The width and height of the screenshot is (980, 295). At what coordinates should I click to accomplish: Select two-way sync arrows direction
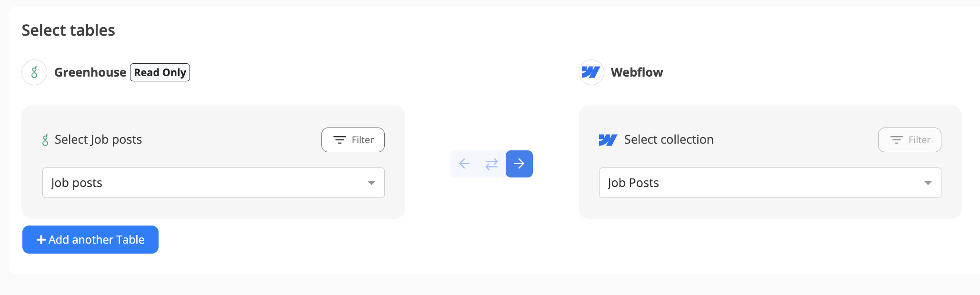491,164
